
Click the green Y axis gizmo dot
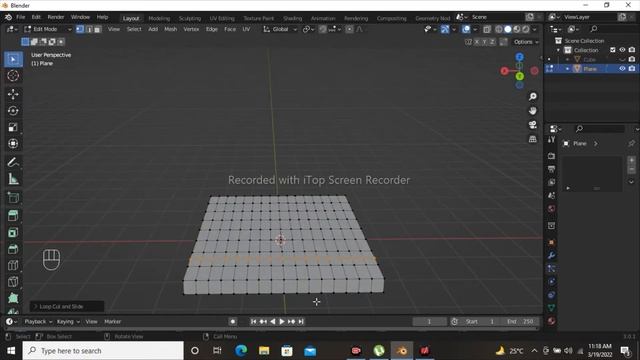pos(520,76)
